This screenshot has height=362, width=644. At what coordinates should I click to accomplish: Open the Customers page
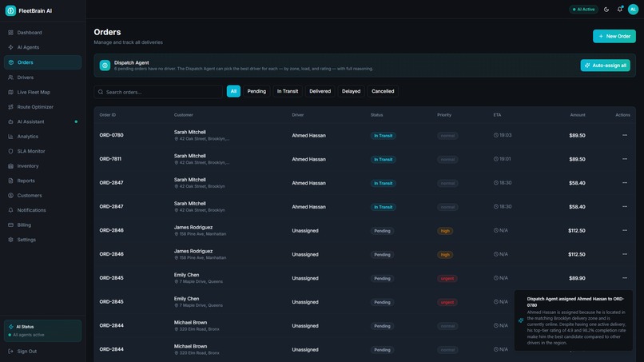[x=42, y=196]
